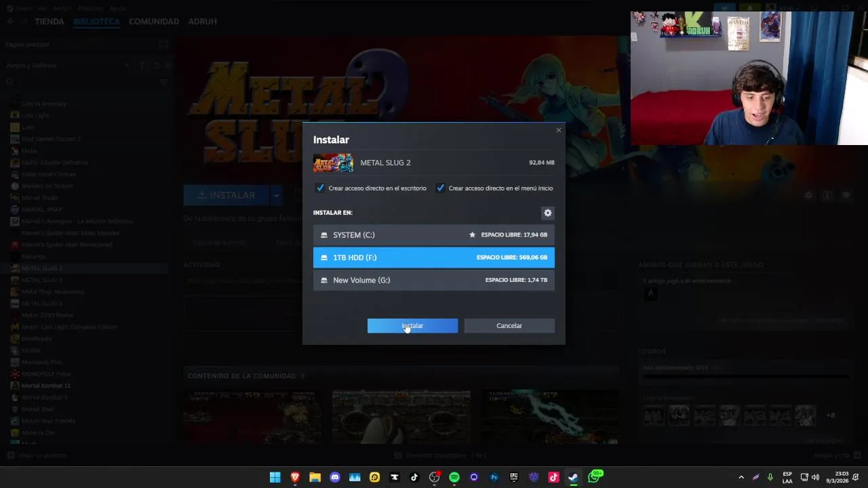868x488 pixels.
Task: Open ADRUH profile tab in Steam
Action: (x=202, y=22)
